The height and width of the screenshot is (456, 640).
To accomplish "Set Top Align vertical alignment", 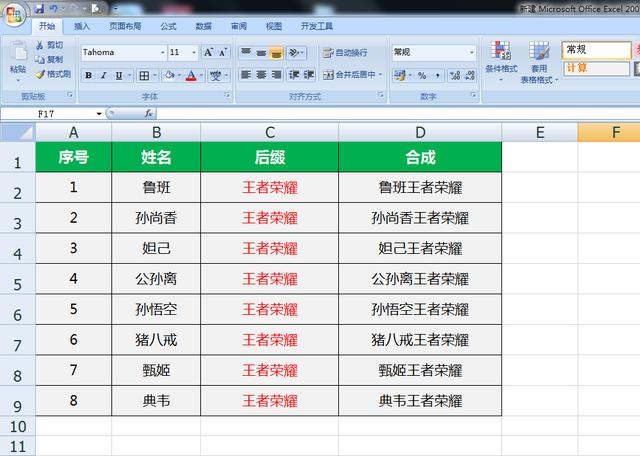I will point(246,52).
